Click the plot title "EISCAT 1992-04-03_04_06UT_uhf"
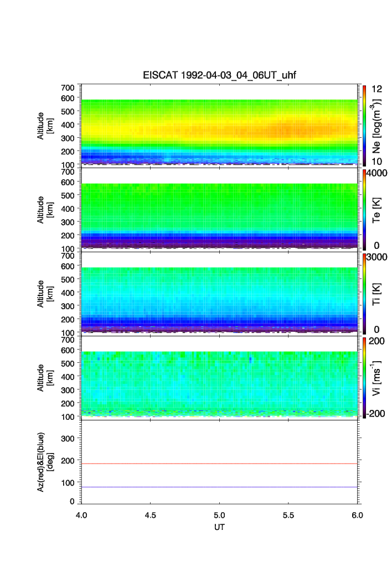The width and height of the screenshot is (392, 588). 219,75
